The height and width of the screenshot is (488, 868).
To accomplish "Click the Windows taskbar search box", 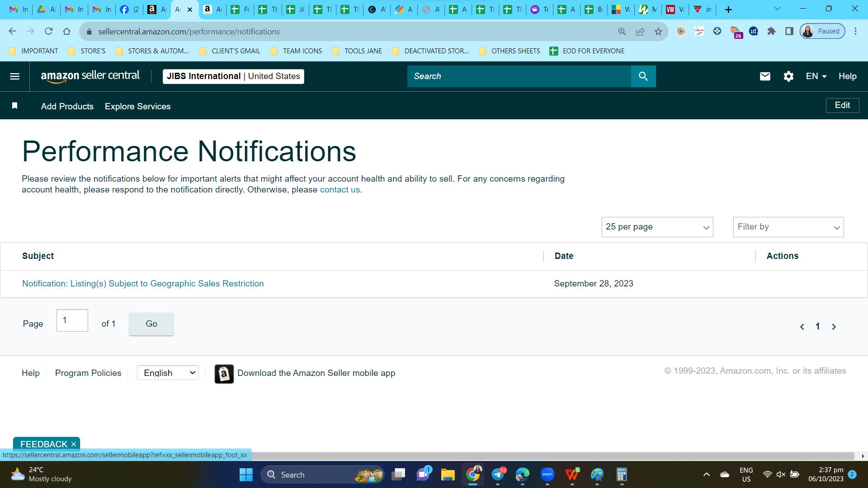I will pos(322,475).
